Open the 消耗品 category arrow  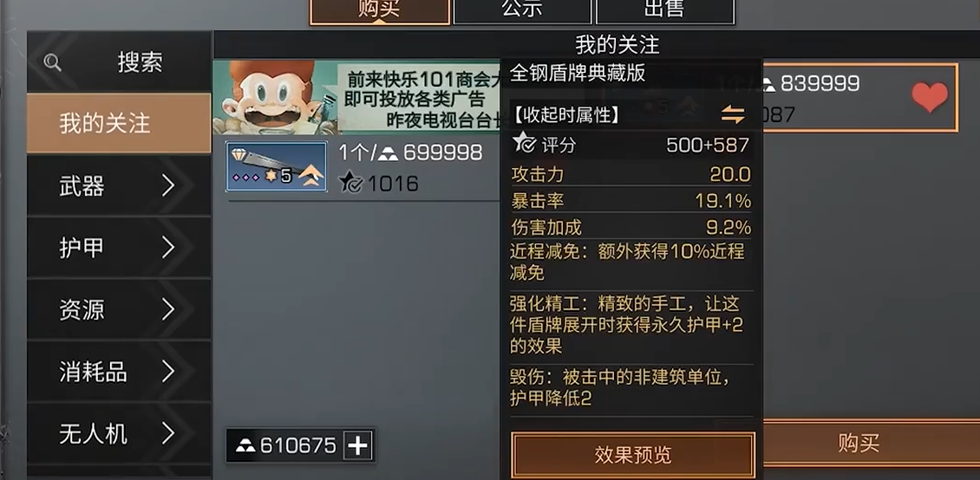click(168, 372)
